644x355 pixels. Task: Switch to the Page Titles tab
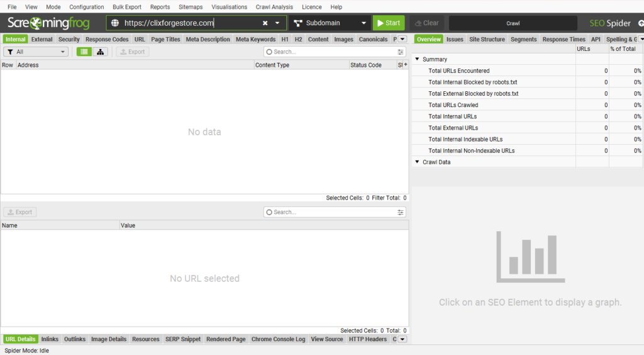pos(165,39)
